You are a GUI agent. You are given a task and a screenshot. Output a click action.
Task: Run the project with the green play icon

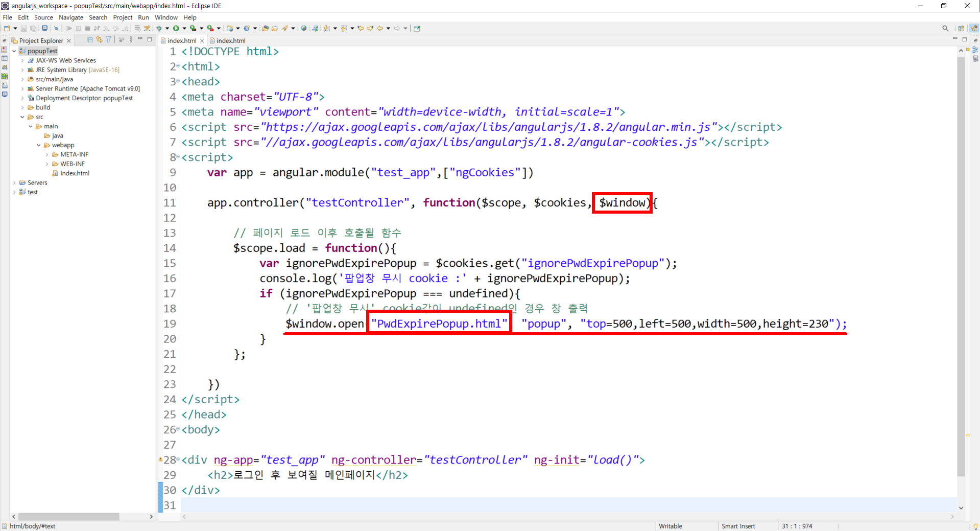(176, 28)
